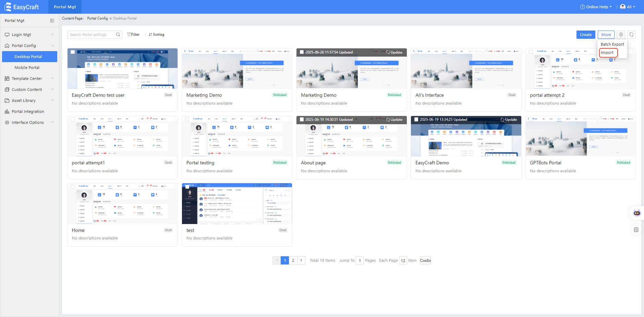
Task: Expand the Template Center menu
Action: pos(27,79)
